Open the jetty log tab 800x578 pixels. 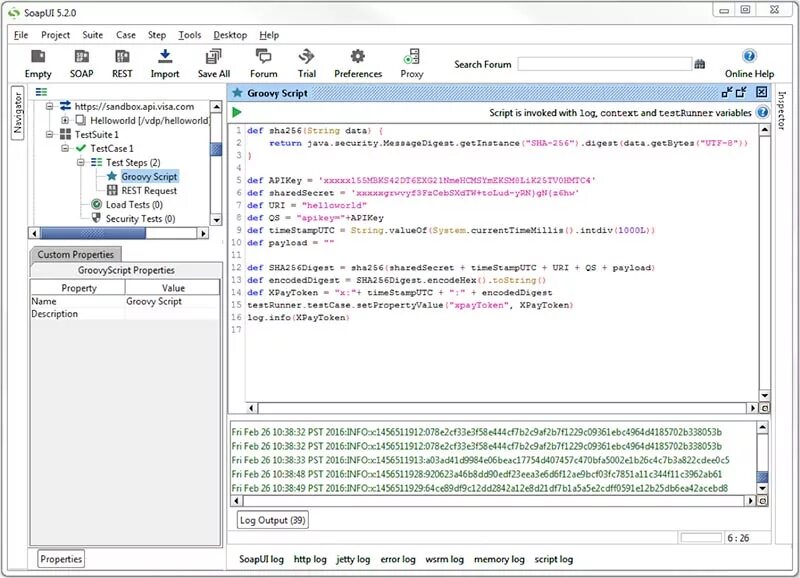pos(353,559)
